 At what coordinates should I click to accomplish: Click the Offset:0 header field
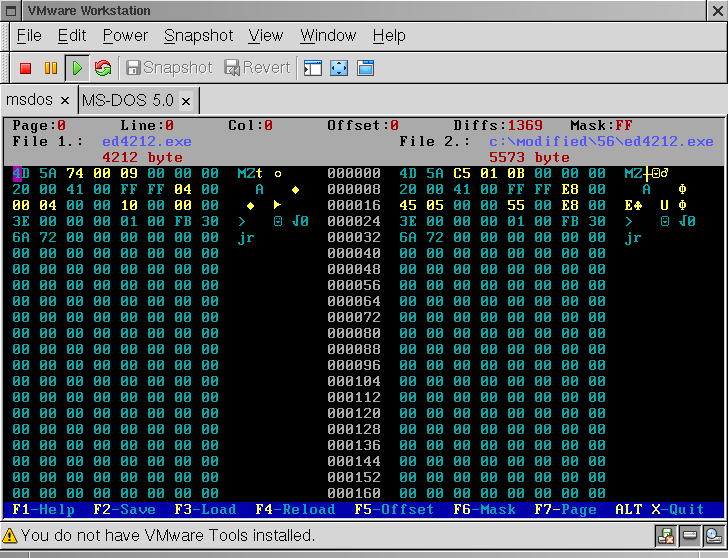363,125
